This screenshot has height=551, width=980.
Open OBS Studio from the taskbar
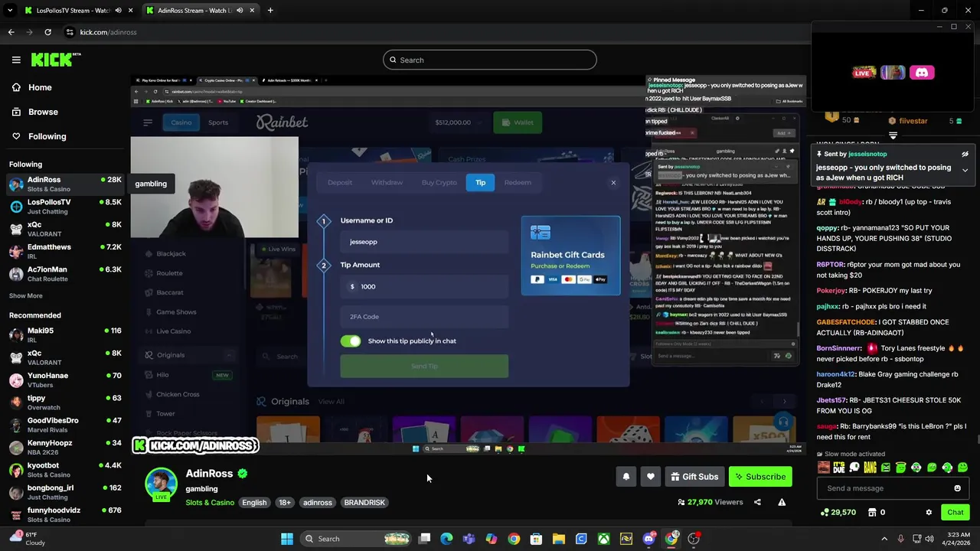[694, 539]
